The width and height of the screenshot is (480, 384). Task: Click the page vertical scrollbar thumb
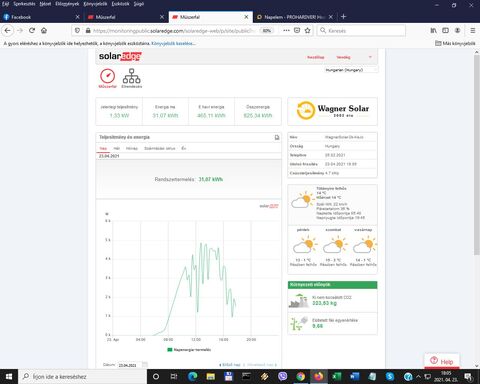click(x=476, y=155)
